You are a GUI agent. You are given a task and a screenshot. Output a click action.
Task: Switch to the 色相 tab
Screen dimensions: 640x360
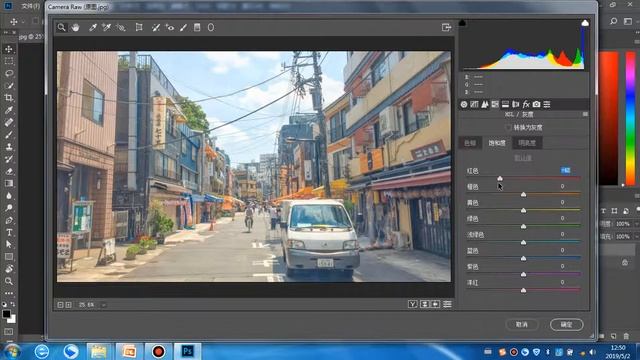pos(470,143)
